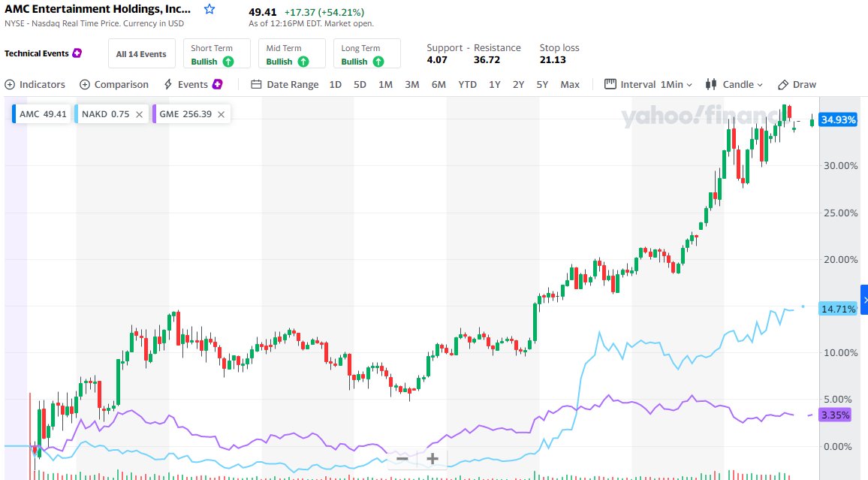The height and width of the screenshot is (480, 868).
Task: Click the Mid Term bullish up-arrow icon
Action: (x=303, y=62)
